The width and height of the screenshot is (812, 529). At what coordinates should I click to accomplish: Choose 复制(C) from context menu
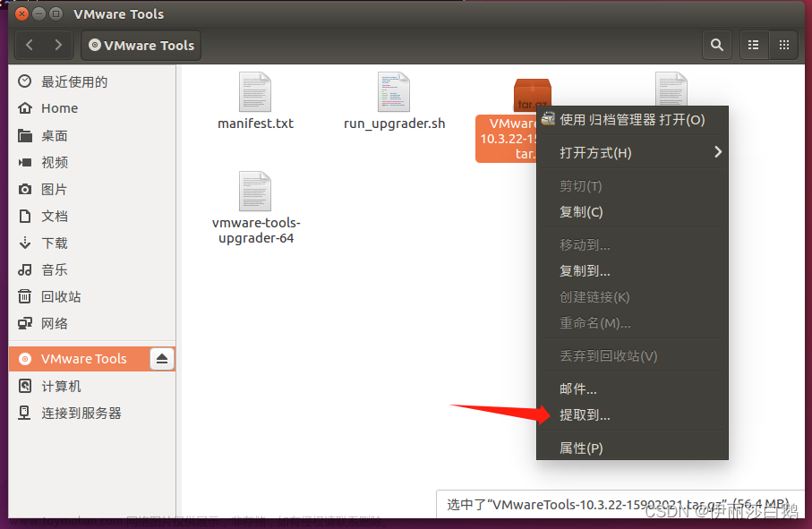coord(632,212)
